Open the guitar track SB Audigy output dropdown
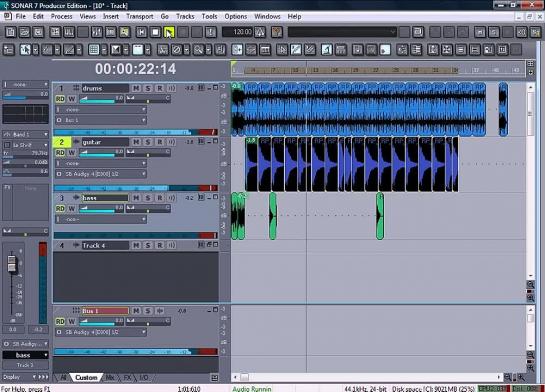This screenshot has height=392, width=545. tap(101, 174)
